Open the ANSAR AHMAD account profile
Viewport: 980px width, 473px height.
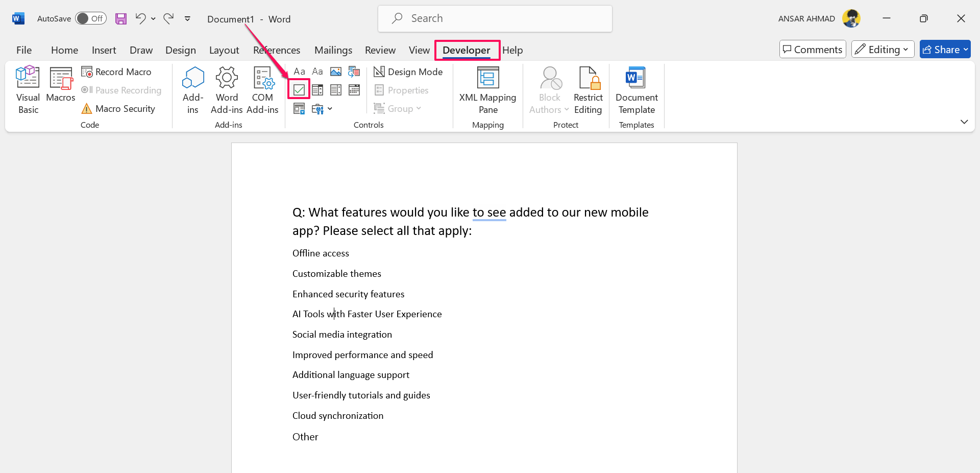click(819, 18)
